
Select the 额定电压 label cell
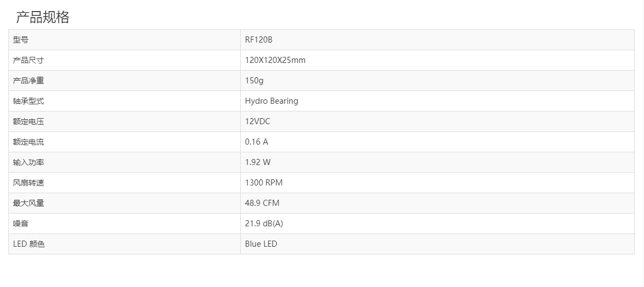[28, 121]
